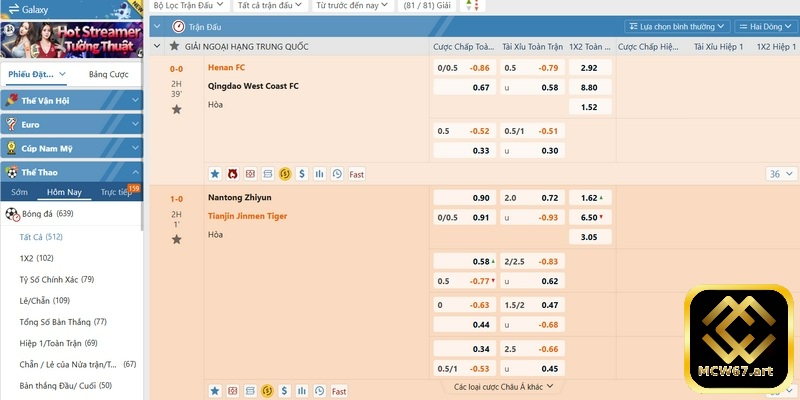Open the clock history icon for Henan FC match

[x=337, y=173]
